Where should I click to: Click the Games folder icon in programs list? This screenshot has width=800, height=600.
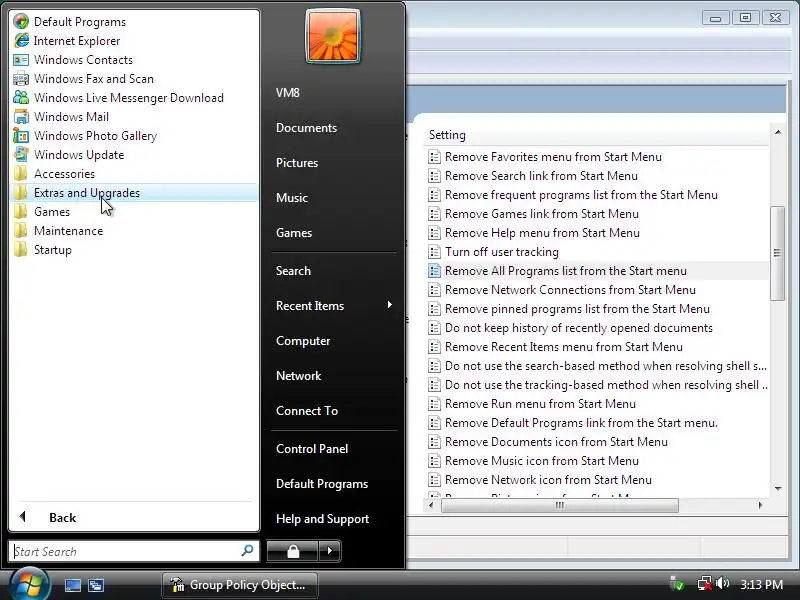21,211
